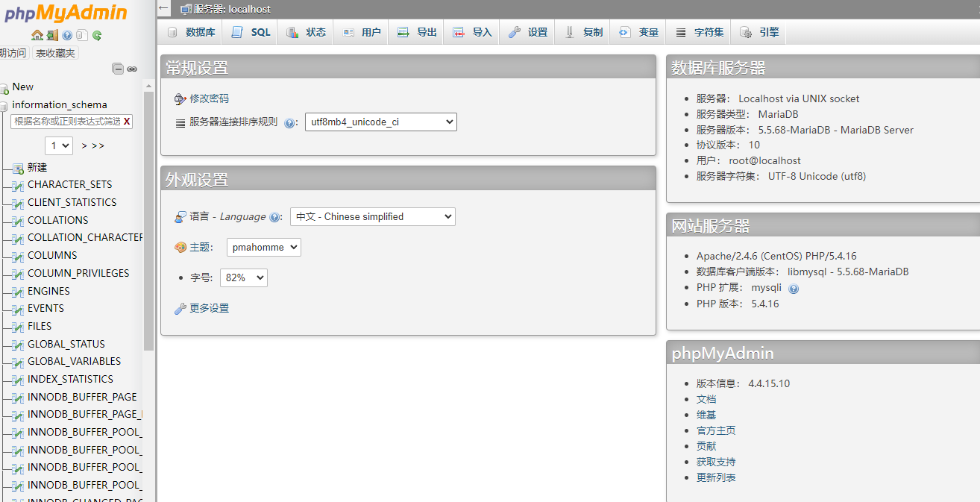Open the phpMyAdmin documentation help icon

67,35
